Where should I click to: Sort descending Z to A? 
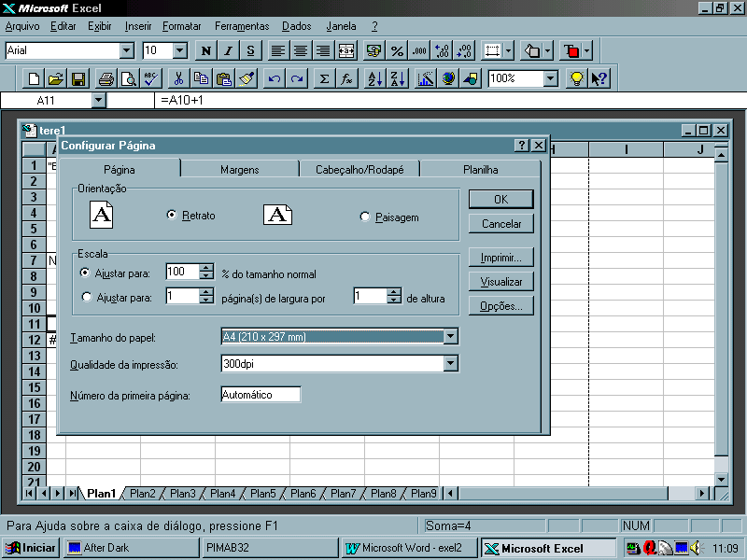pos(398,78)
